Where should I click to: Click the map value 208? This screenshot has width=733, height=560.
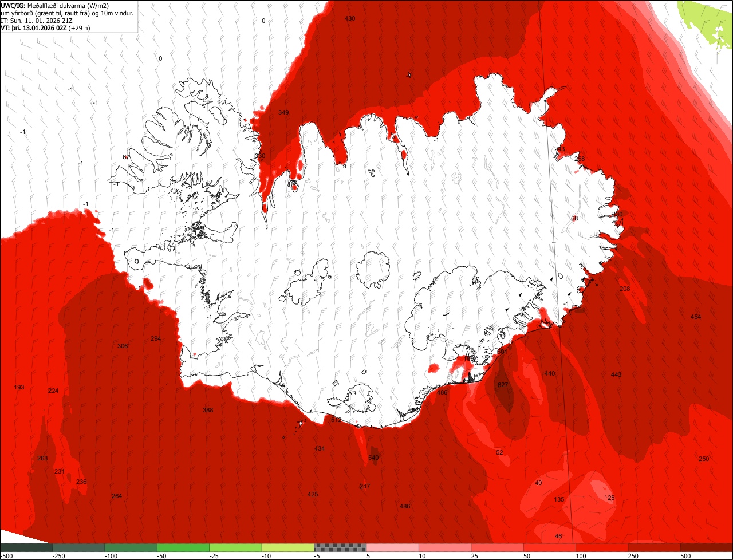click(625, 289)
